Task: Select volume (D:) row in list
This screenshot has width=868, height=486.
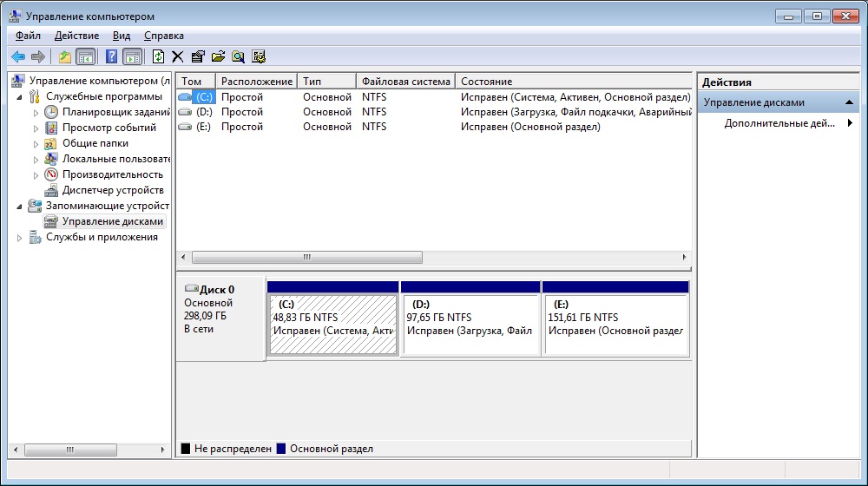Action: (434, 112)
